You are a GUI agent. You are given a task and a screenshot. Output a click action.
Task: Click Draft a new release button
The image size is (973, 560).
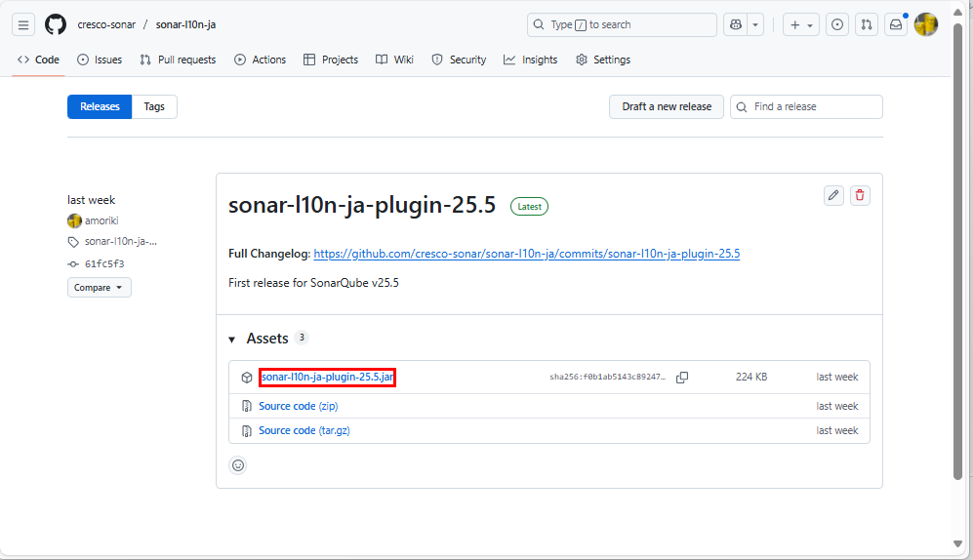[x=667, y=106]
